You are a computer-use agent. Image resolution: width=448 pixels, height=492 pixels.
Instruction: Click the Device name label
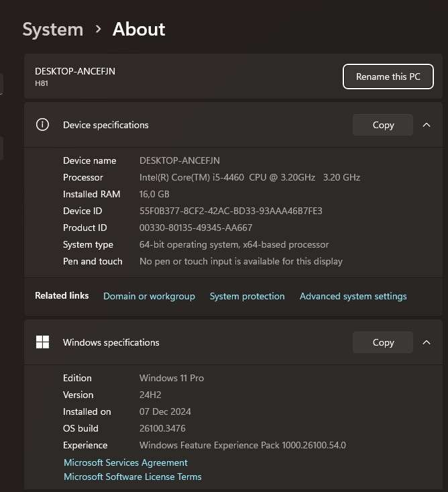89,160
